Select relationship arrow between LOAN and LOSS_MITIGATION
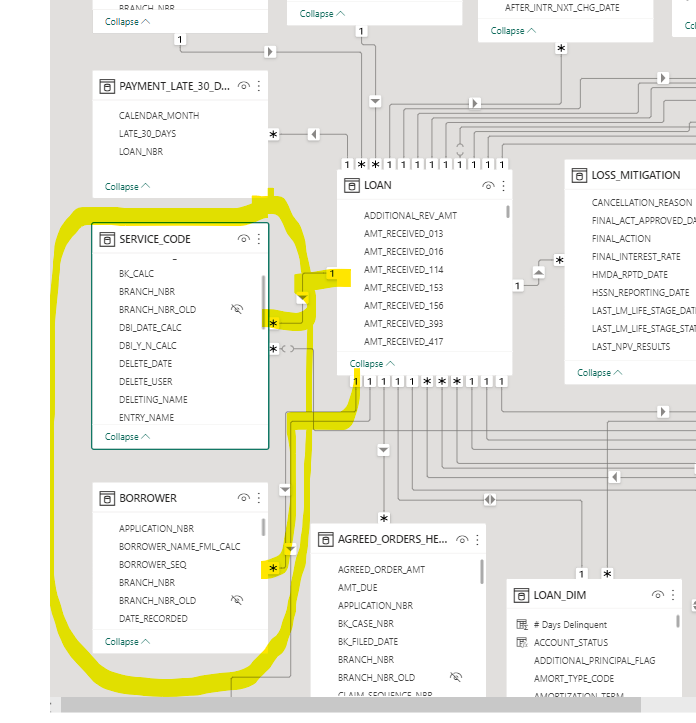This screenshot has height=723, width=696. (x=538, y=272)
